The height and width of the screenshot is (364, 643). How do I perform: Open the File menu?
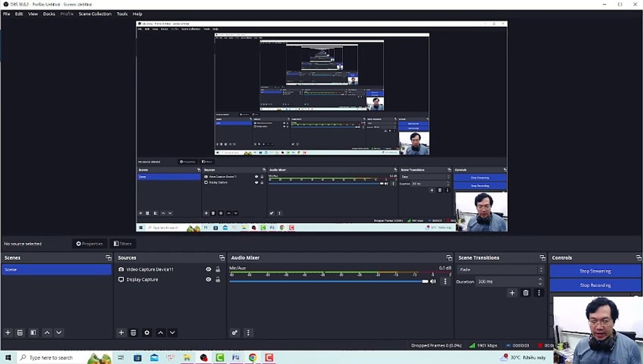(x=7, y=14)
